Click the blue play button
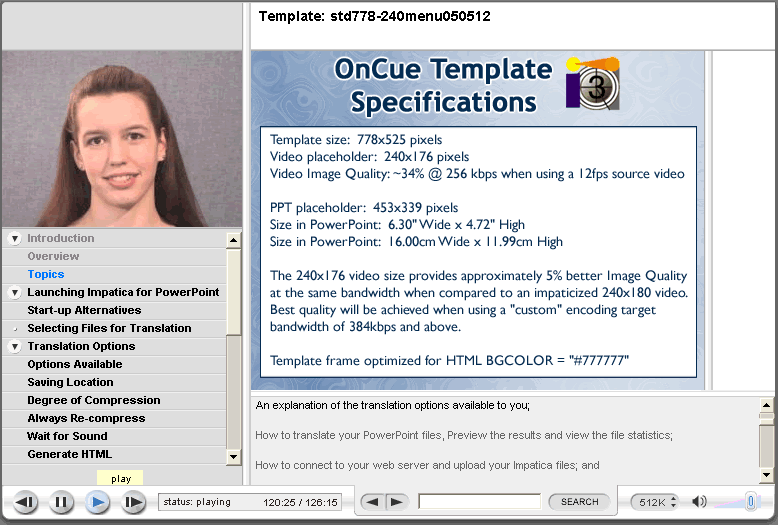 [97, 502]
